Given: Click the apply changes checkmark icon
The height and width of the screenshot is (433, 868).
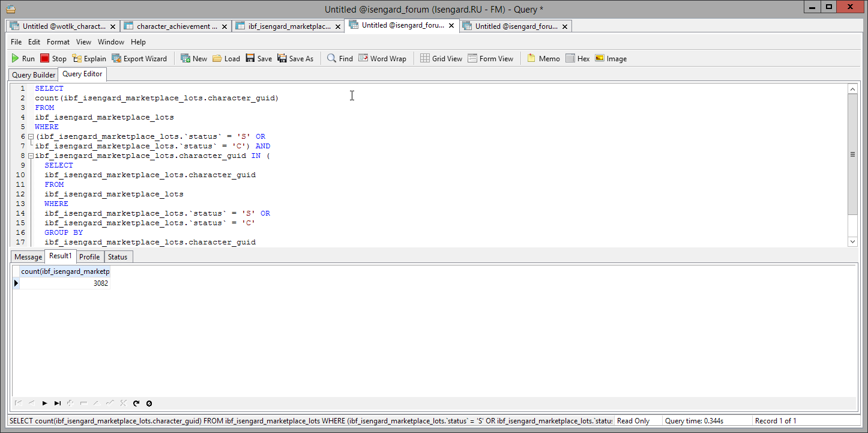Looking at the screenshot, I should [110, 403].
